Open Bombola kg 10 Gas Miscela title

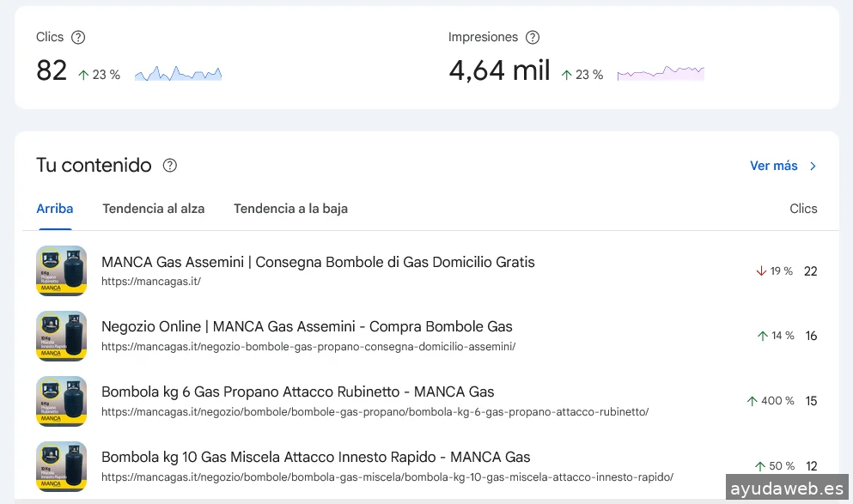coord(315,457)
